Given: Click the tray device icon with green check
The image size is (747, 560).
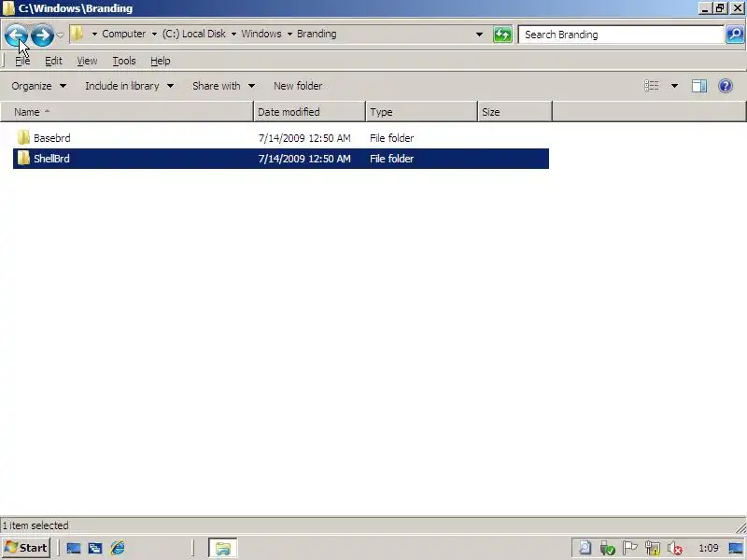Looking at the screenshot, I should coord(608,548).
